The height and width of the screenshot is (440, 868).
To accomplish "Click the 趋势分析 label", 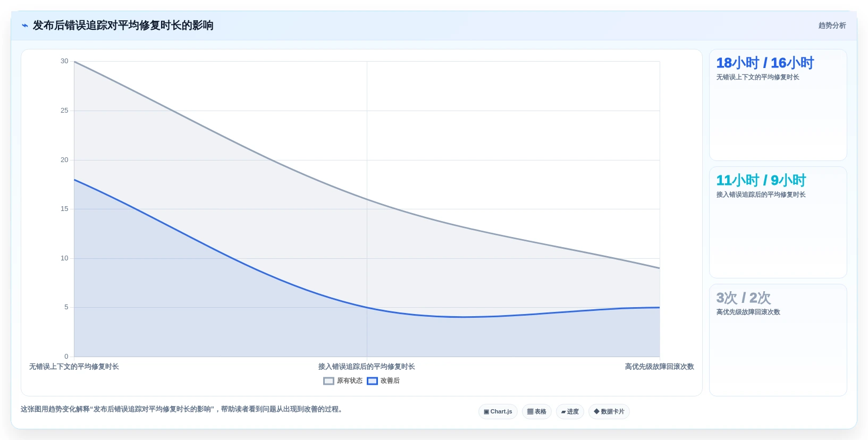I will click(832, 26).
